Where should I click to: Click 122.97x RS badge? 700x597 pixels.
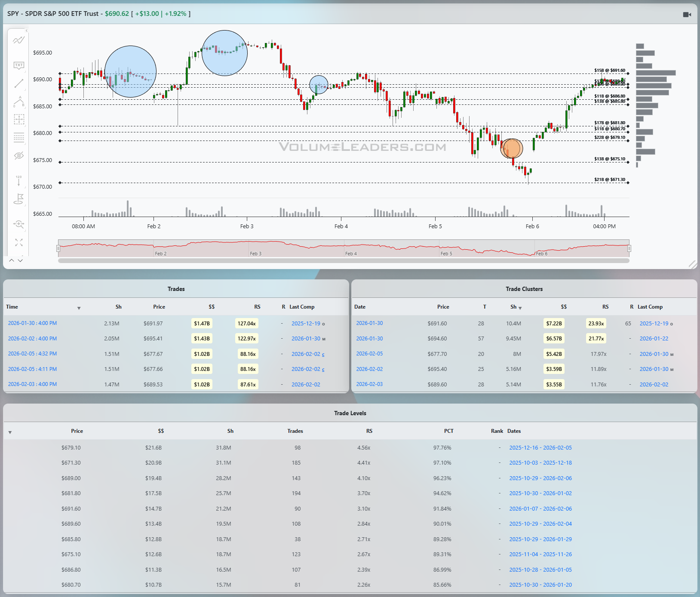(x=246, y=339)
